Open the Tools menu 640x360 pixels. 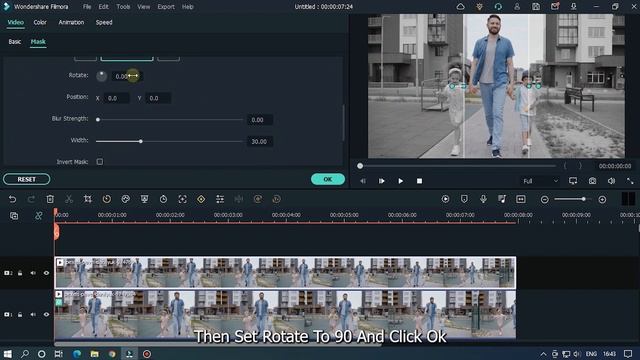tap(123, 7)
